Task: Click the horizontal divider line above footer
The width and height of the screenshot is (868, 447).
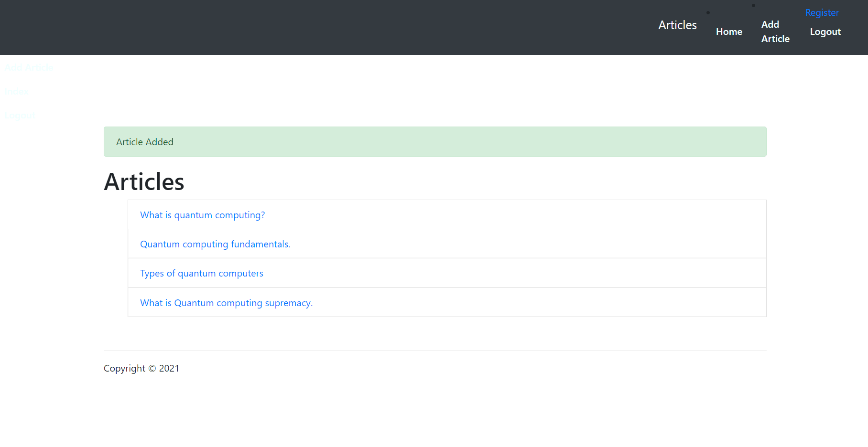Action: pyautogui.click(x=434, y=351)
